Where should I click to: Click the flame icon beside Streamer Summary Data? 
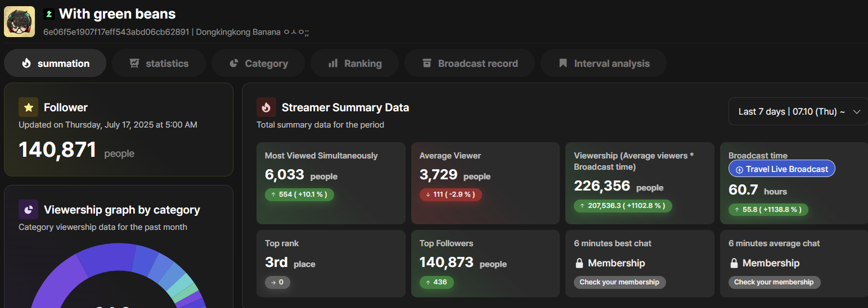point(266,107)
